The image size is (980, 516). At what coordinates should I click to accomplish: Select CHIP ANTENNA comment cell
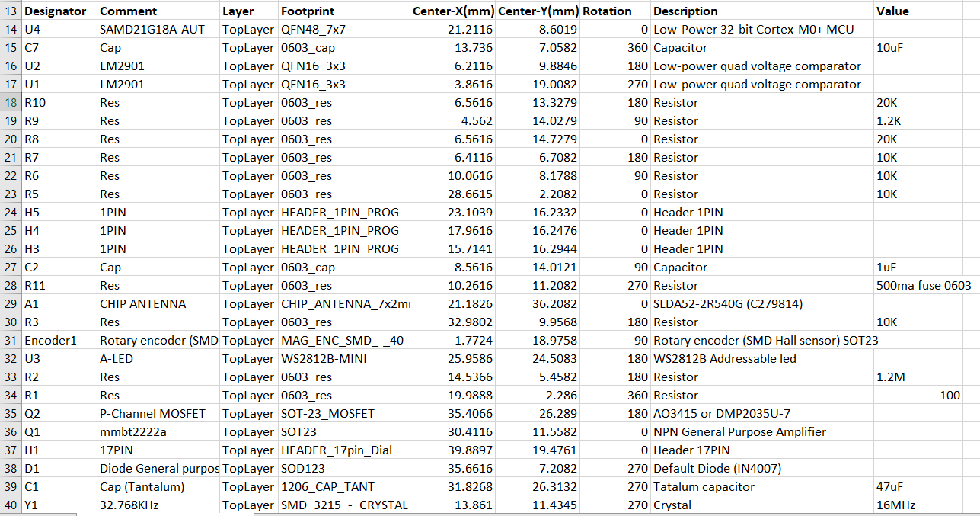[159, 304]
